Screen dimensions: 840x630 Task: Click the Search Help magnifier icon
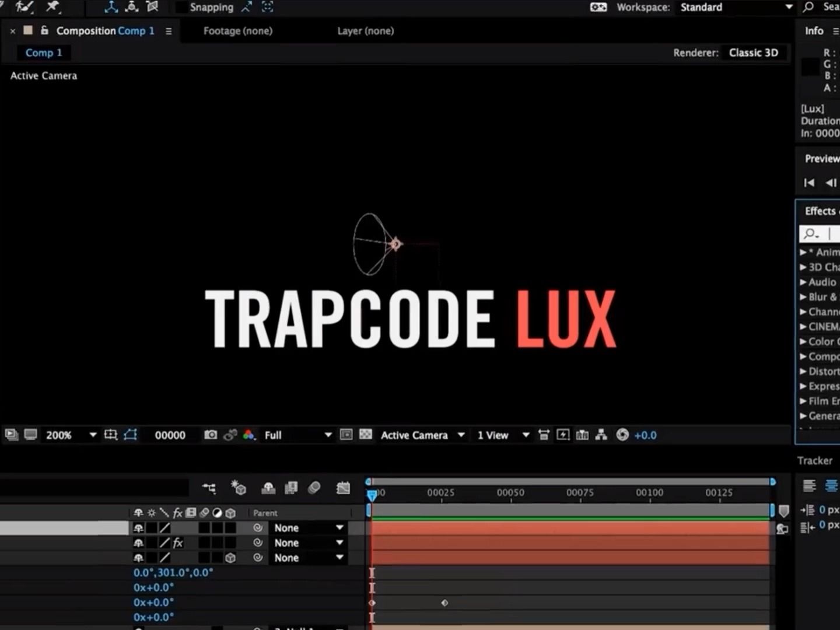(x=808, y=7)
